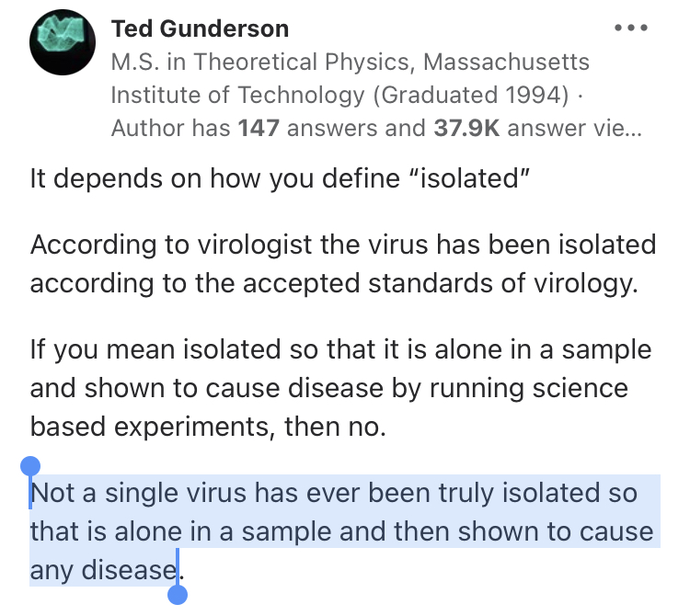Expand the truncated 'answer vie…' text
Screen dimensions: 690x616
(574, 129)
